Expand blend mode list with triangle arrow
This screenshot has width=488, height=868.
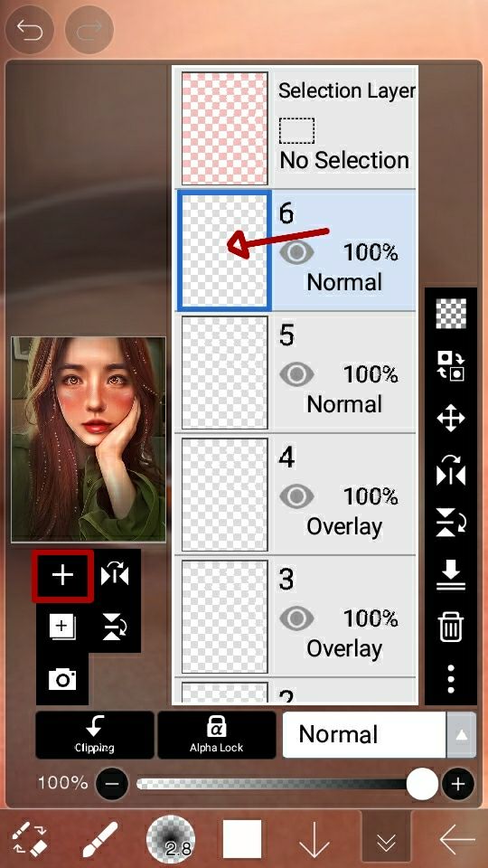click(462, 734)
